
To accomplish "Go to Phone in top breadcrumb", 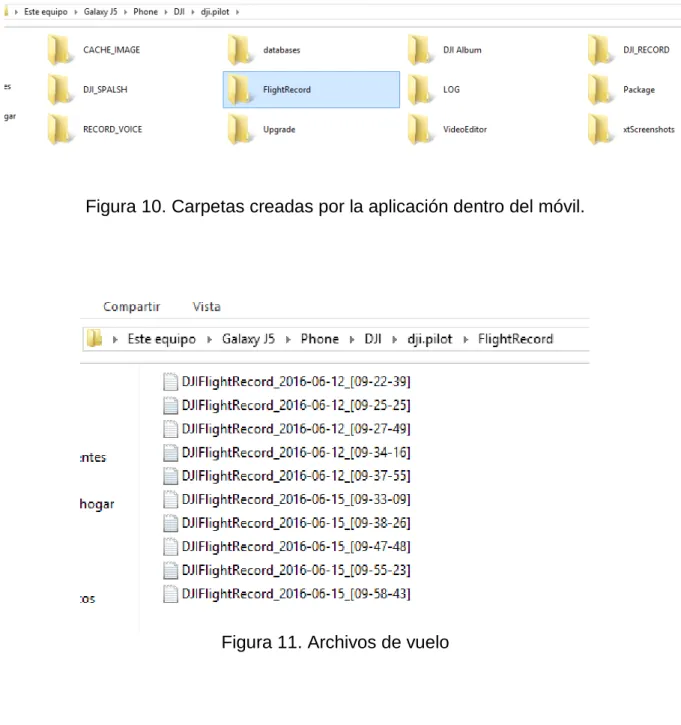I will (x=145, y=12).
